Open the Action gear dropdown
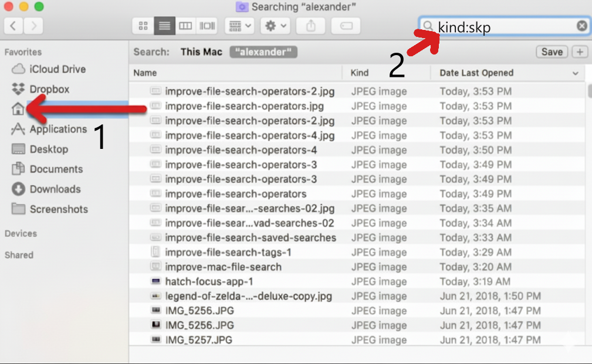The height and width of the screenshot is (364, 592). coord(273,25)
